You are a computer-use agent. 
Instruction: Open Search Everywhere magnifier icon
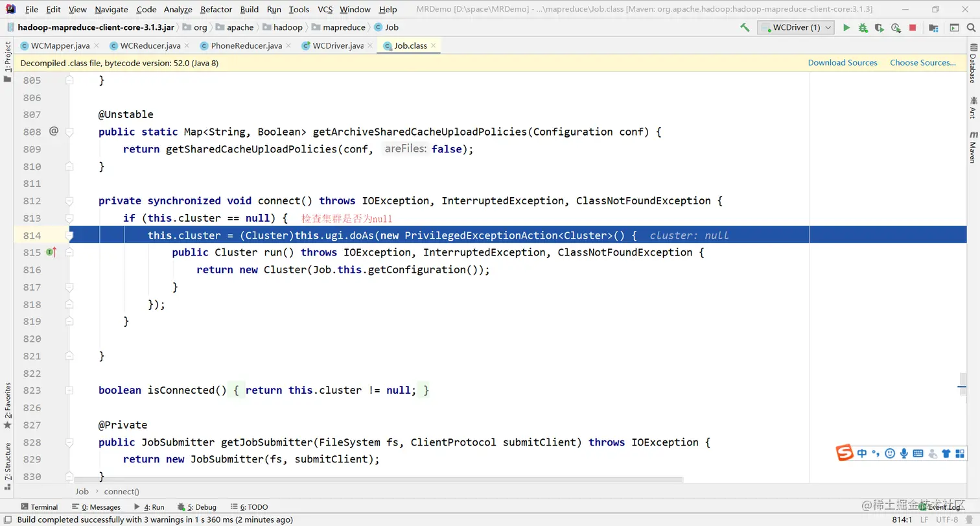[x=970, y=28]
